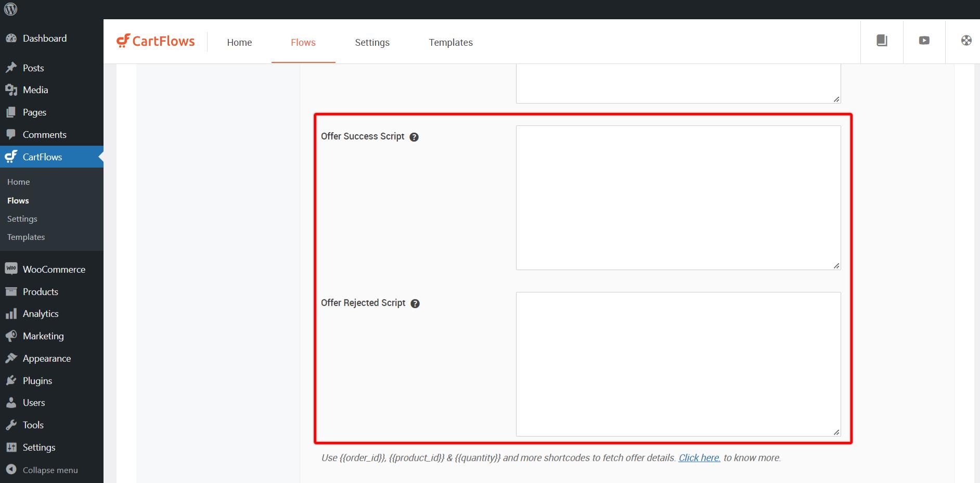Image resolution: width=980 pixels, height=483 pixels.
Task: Click the Plugins menu label
Action: point(37,381)
